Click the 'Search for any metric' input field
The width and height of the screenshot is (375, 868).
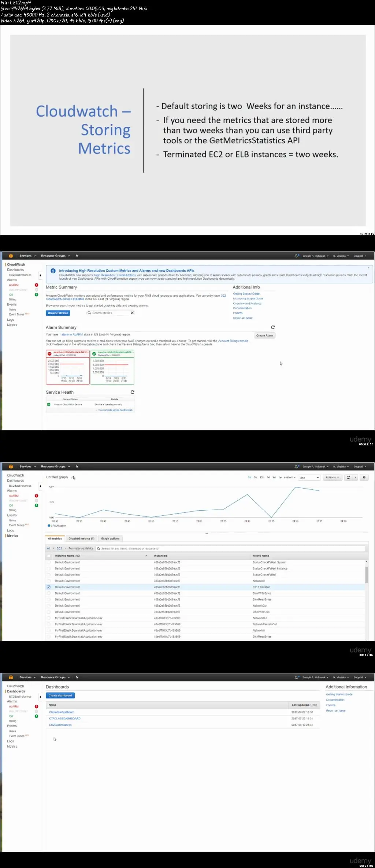click(x=231, y=549)
